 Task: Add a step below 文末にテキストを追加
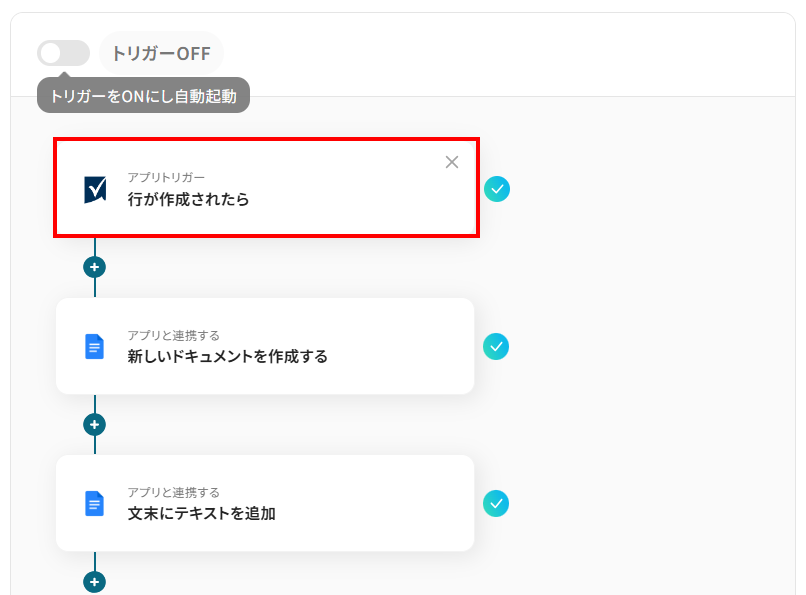pyautogui.click(x=95, y=581)
